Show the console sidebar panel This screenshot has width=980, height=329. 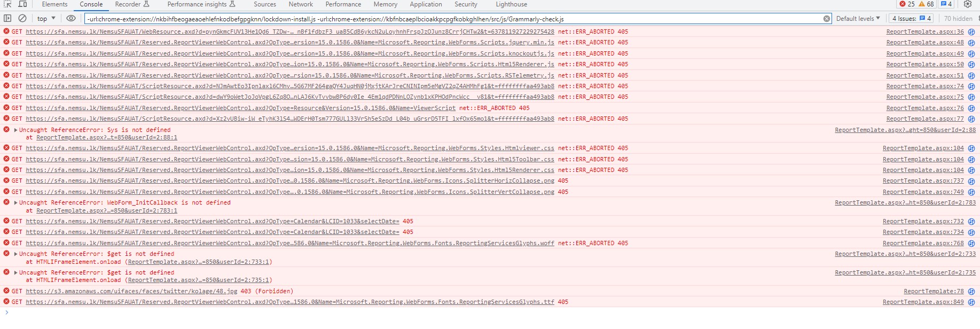point(7,18)
